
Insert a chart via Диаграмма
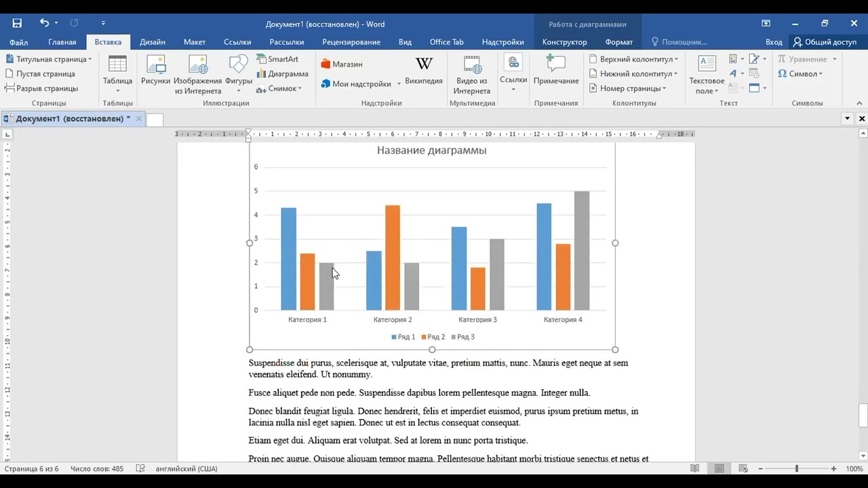click(282, 74)
